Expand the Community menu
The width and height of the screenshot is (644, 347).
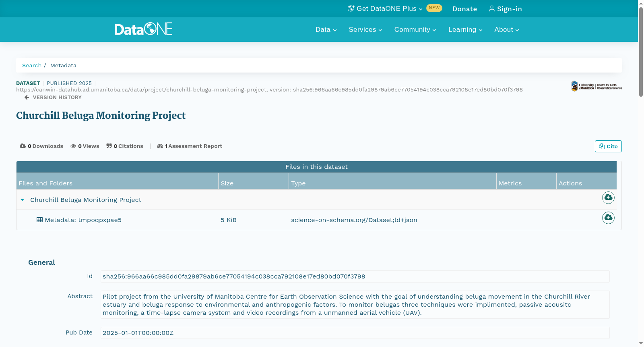click(x=415, y=29)
